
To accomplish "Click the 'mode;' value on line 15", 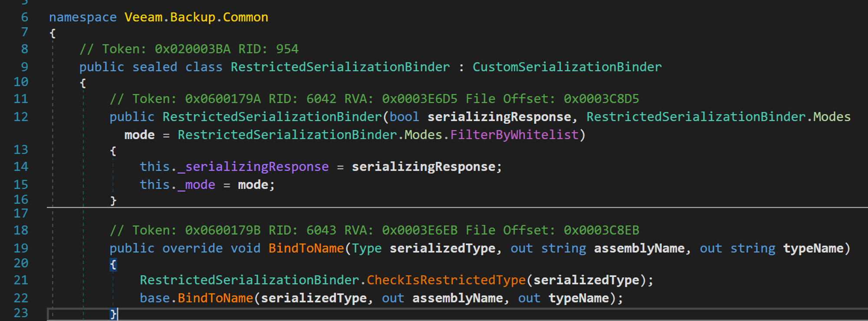I will click(x=256, y=185).
